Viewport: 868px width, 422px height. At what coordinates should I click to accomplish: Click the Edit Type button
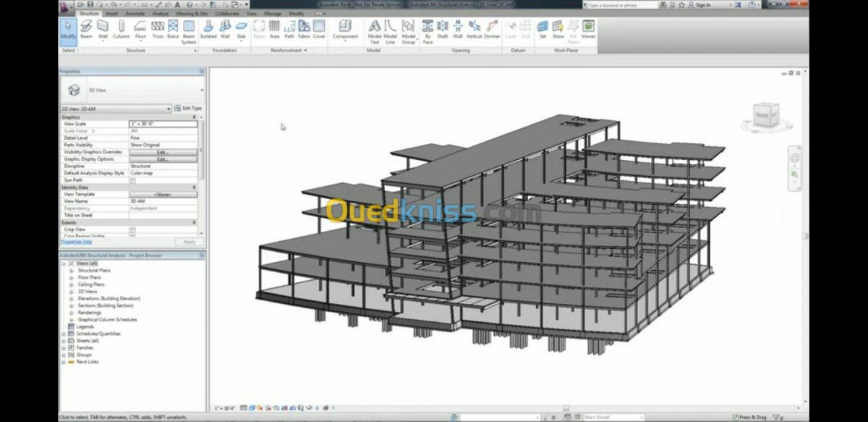click(188, 109)
